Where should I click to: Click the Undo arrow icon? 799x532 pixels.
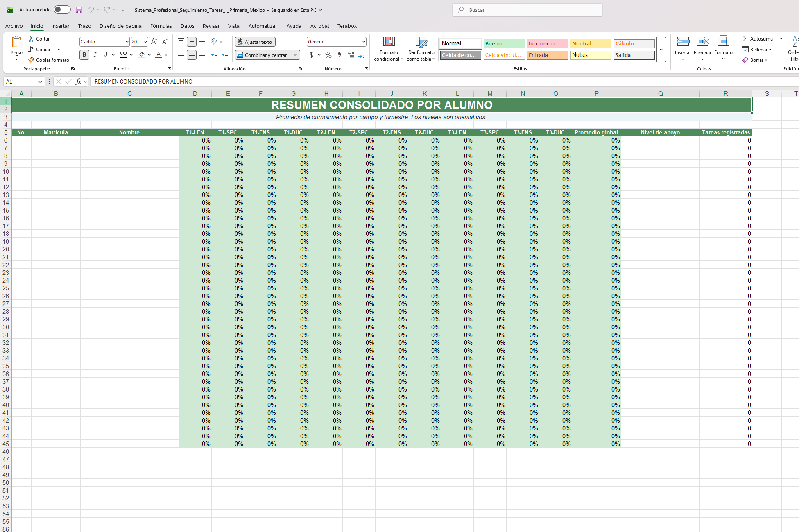tap(91, 9)
